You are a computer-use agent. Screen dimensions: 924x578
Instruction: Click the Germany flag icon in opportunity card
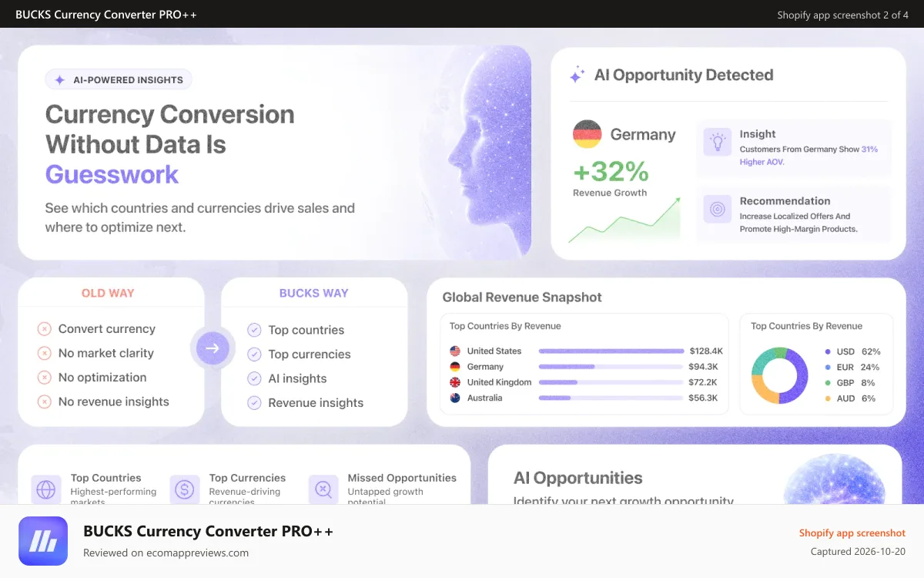pyautogui.click(x=587, y=134)
